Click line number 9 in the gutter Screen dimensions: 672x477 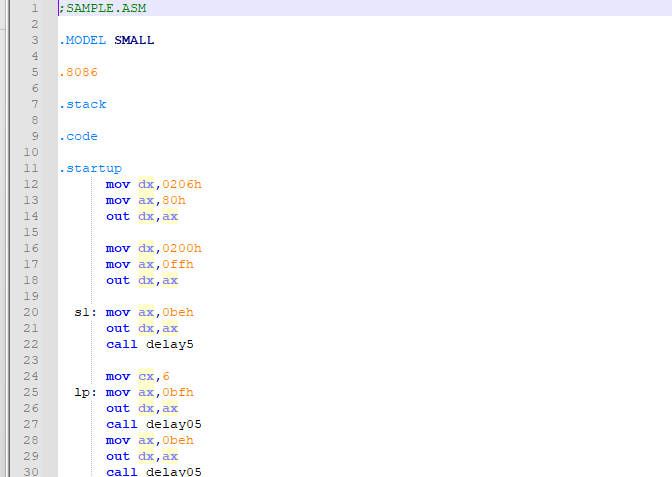point(35,136)
